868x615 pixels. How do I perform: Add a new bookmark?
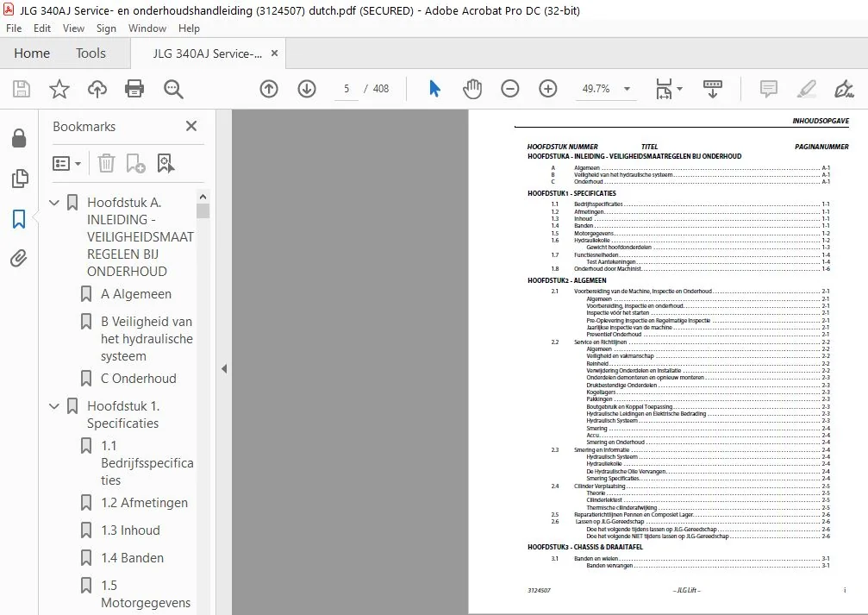click(x=135, y=163)
